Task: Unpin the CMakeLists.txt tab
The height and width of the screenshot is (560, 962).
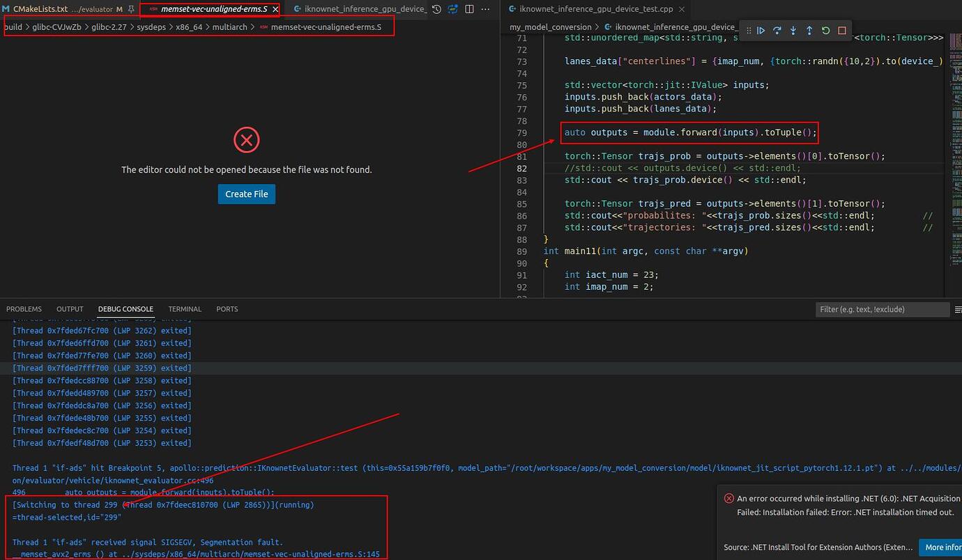Action: click(x=130, y=9)
